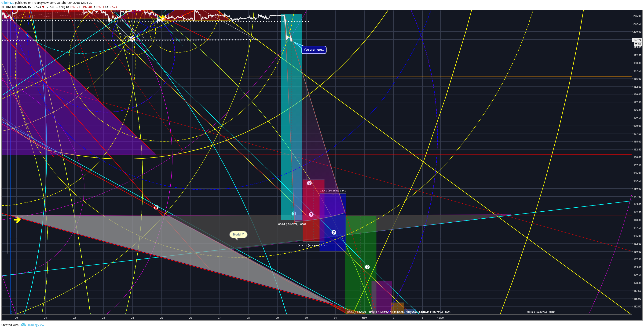The width and height of the screenshot is (644, 329).
Task: Click the pink question mark below 152.50
Action: (x=309, y=183)
